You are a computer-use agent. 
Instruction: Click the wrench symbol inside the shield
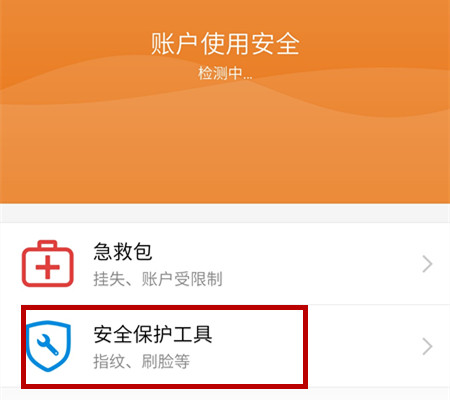48,345
